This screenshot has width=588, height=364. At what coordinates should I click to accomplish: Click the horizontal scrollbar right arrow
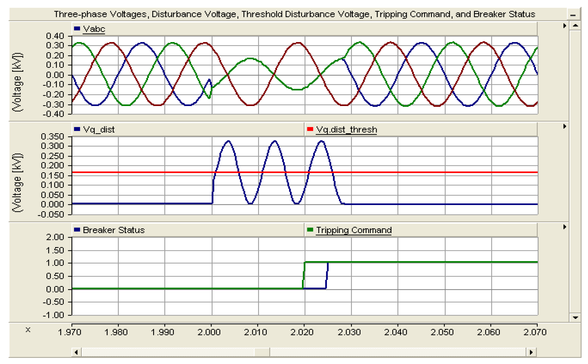point(531,352)
